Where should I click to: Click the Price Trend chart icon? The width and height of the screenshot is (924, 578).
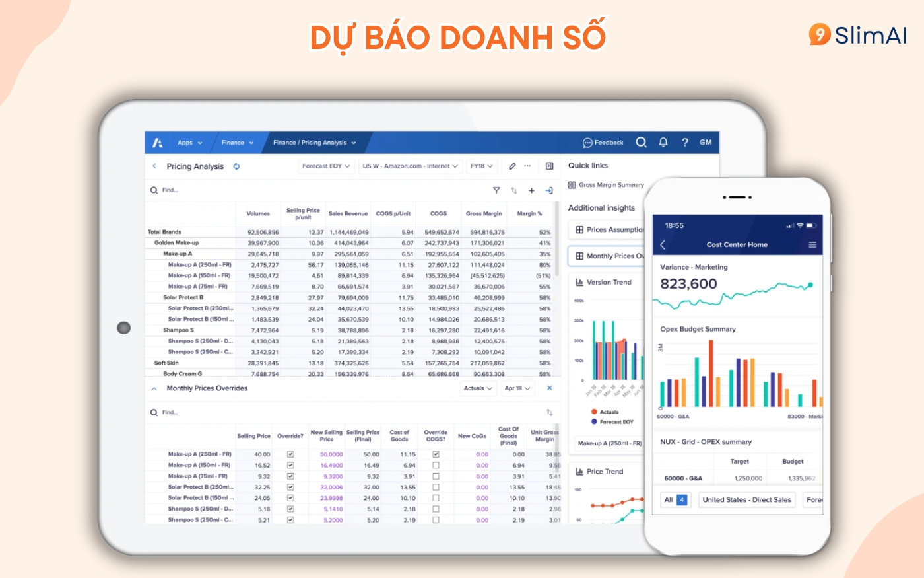tap(579, 472)
